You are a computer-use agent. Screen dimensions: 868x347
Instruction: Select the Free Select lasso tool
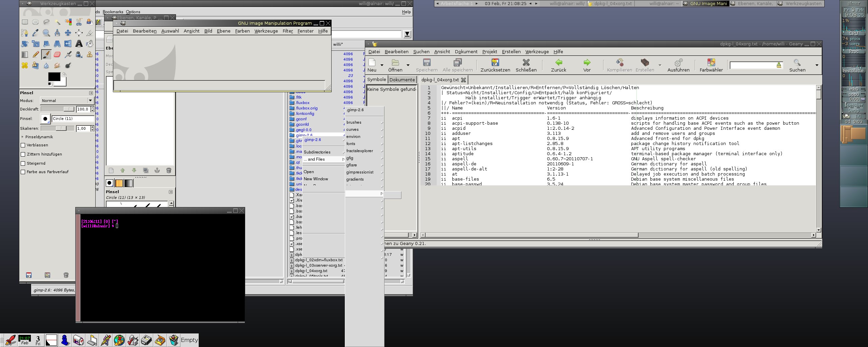pyautogui.click(x=46, y=22)
